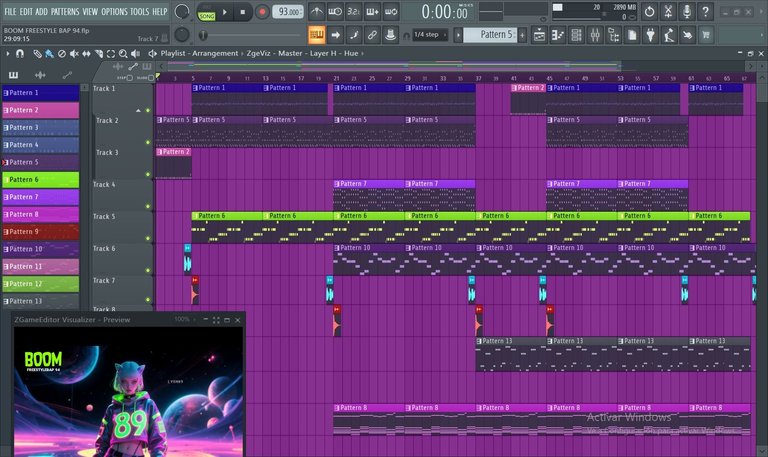Select the Playback speaker tool in Playlist
This screenshot has width=768, height=457.
tap(135, 53)
